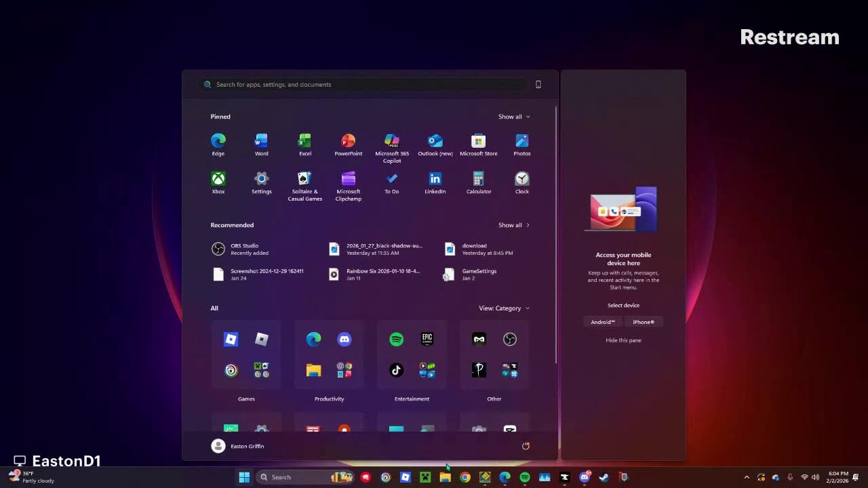Toggle the phone companion pane icon
868x488 pixels.
[538, 85]
